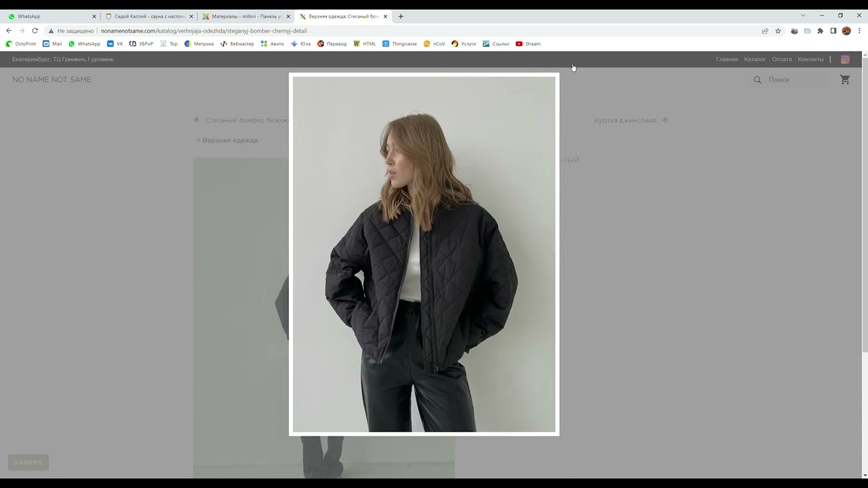Open the Главная site menu link
Image resolution: width=868 pixels, height=488 pixels.
[x=727, y=59]
